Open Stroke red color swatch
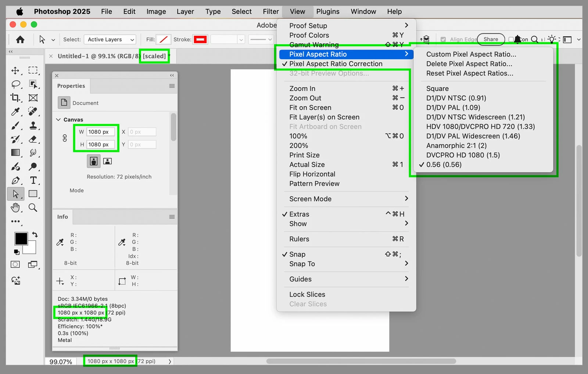 pyautogui.click(x=200, y=39)
